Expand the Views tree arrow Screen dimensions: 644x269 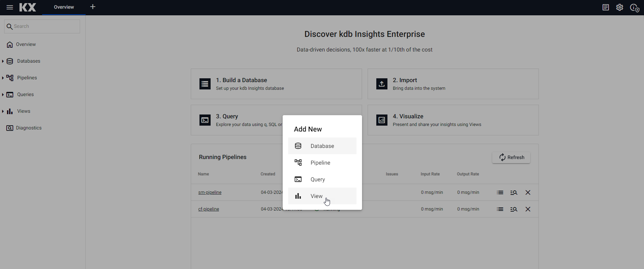[x=3, y=111]
